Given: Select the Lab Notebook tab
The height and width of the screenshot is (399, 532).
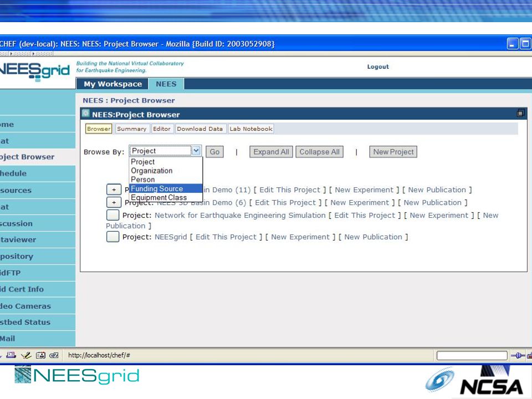Looking at the screenshot, I should 250,129.
